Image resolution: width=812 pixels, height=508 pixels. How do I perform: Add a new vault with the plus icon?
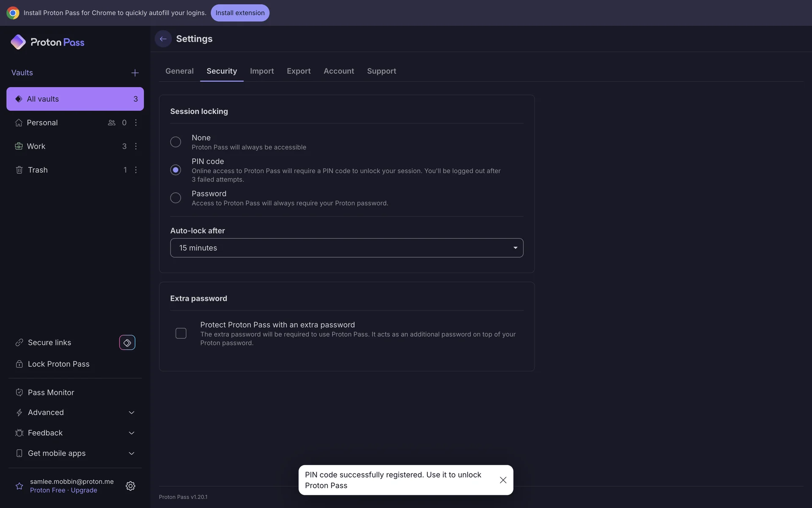tap(135, 73)
